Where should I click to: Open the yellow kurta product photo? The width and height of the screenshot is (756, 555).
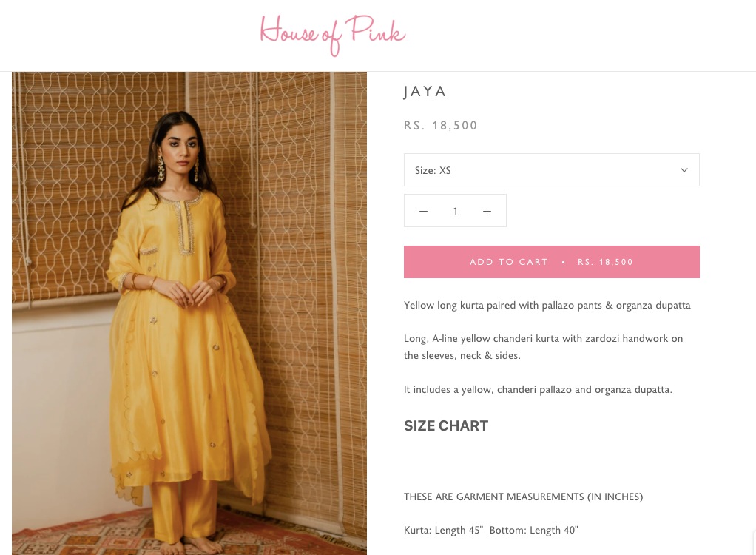pyautogui.click(x=189, y=314)
